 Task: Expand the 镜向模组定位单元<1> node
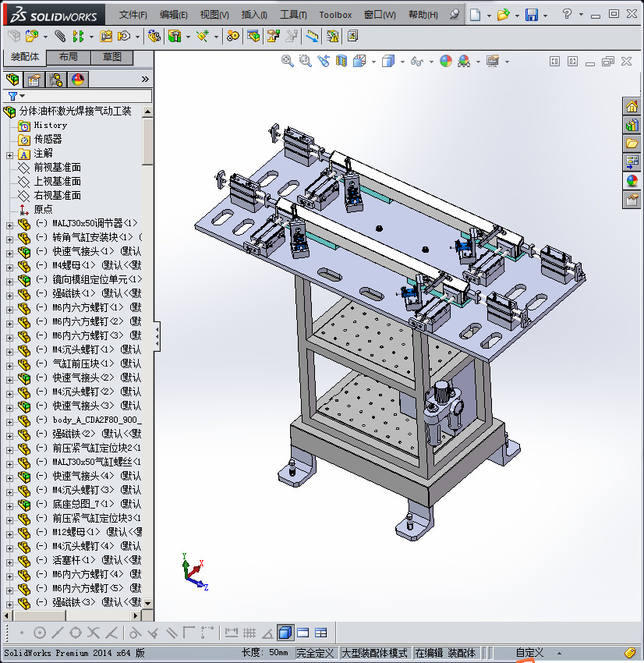click(x=9, y=282)
